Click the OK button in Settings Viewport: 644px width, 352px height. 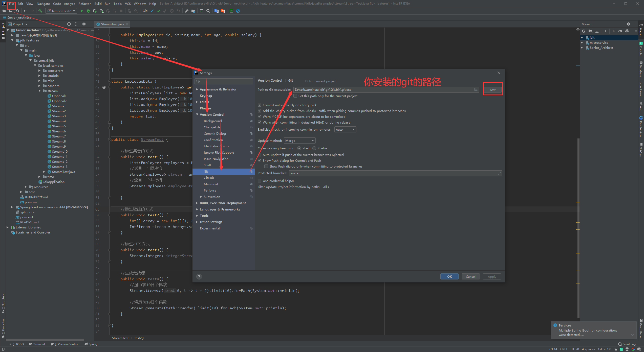pos(449,276)
